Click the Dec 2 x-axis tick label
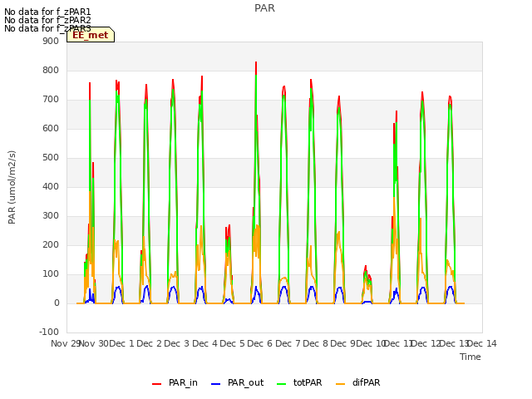 150,343
